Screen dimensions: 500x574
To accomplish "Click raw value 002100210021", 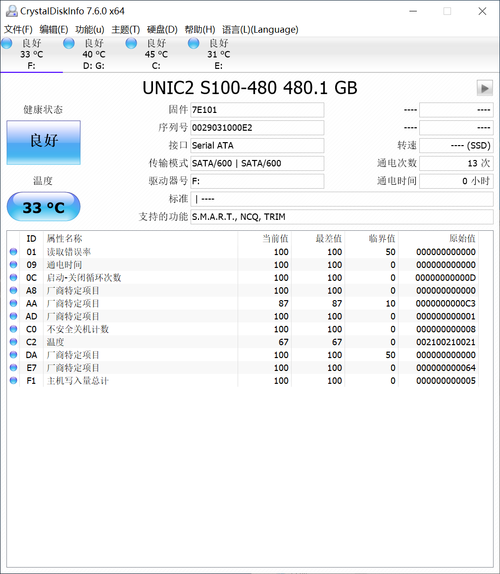I will [446, 342].
